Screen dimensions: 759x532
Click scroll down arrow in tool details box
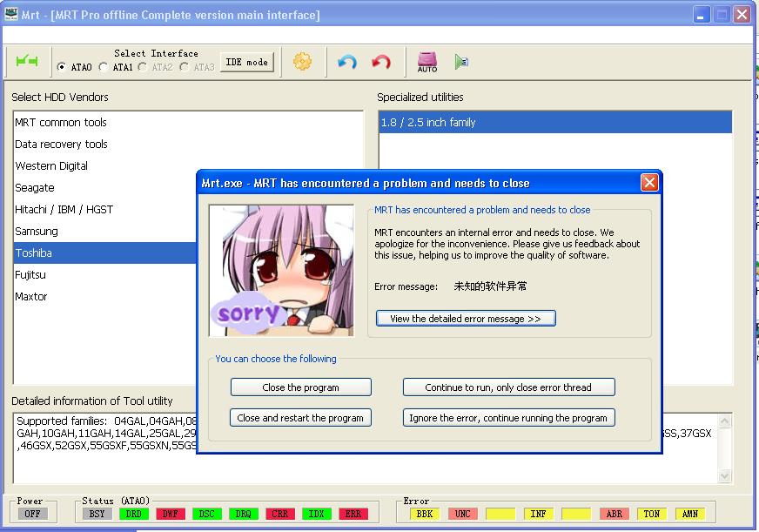[x=725, y=476]
